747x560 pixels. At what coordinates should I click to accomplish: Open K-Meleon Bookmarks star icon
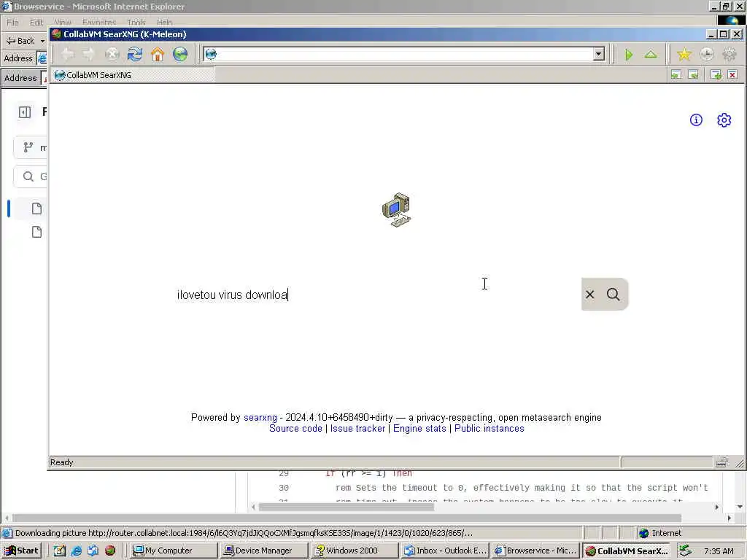[x=684, y=54]
